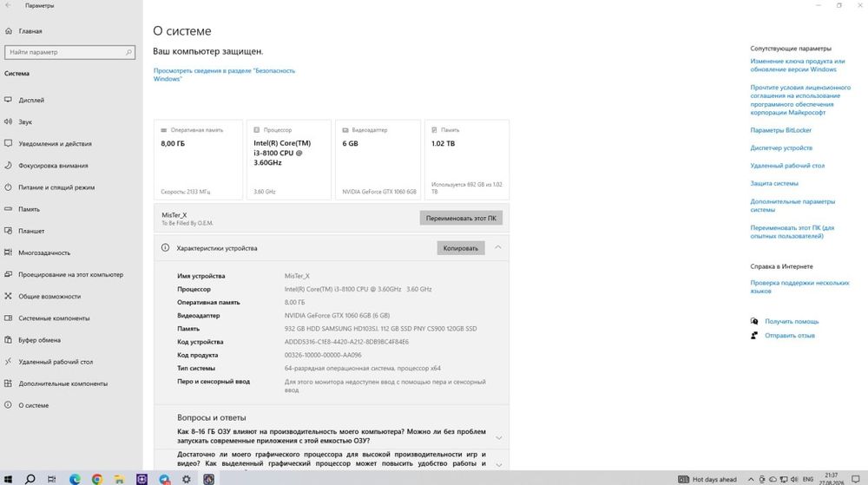The width and height of the screenshot is (868, 485).
Task: Click the Оперативная память 8,00 ГБ card
Action: coord(198,160)
